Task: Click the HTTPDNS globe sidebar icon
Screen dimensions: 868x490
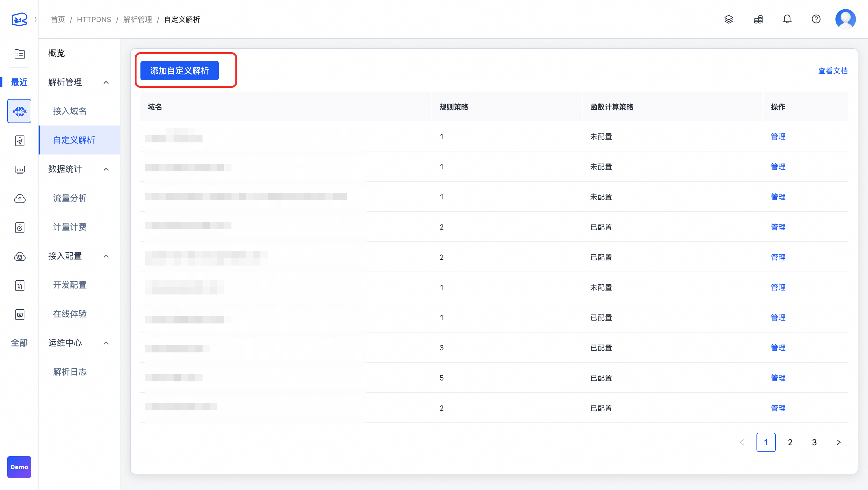Action: [x=19, y=111]
